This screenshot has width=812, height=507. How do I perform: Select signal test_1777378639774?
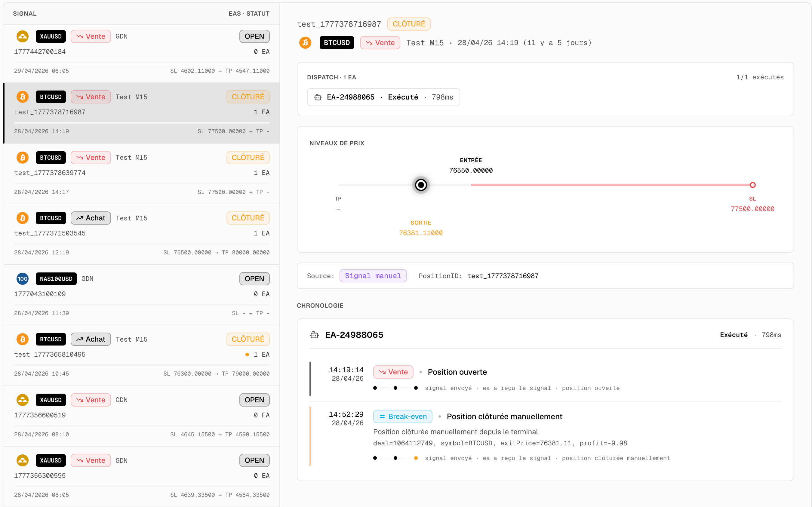point(50,173)
